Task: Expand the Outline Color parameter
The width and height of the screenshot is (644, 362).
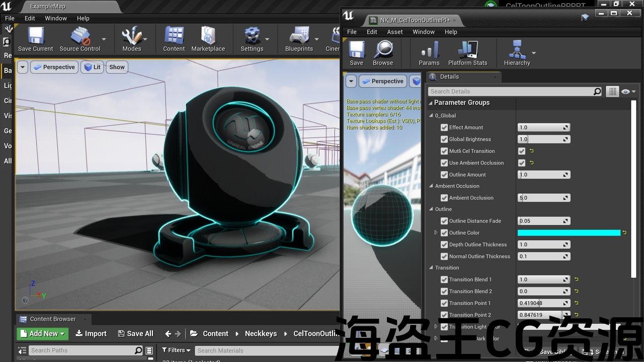Action: (436, 233)
